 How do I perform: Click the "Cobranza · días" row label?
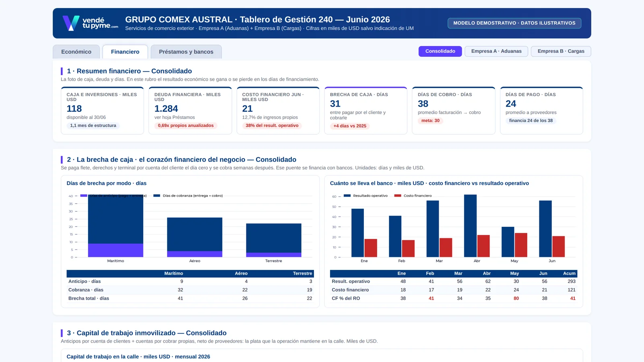point(86,290)
